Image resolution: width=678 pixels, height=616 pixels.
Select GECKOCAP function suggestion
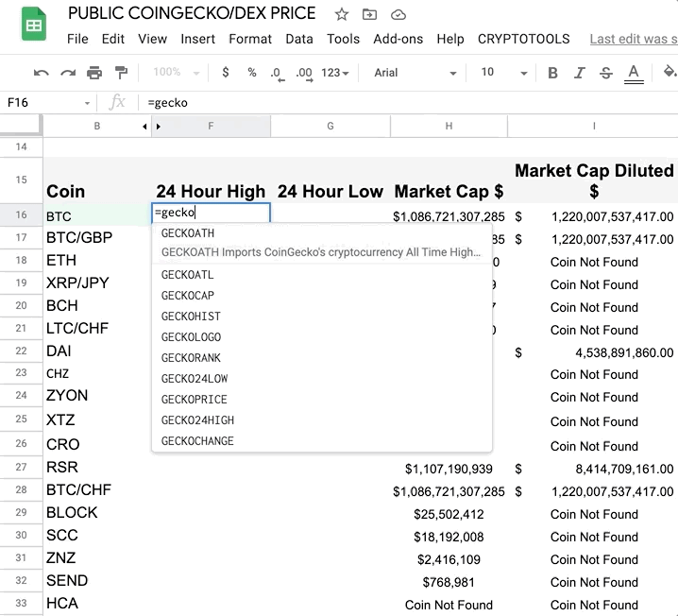click(322, 296)
